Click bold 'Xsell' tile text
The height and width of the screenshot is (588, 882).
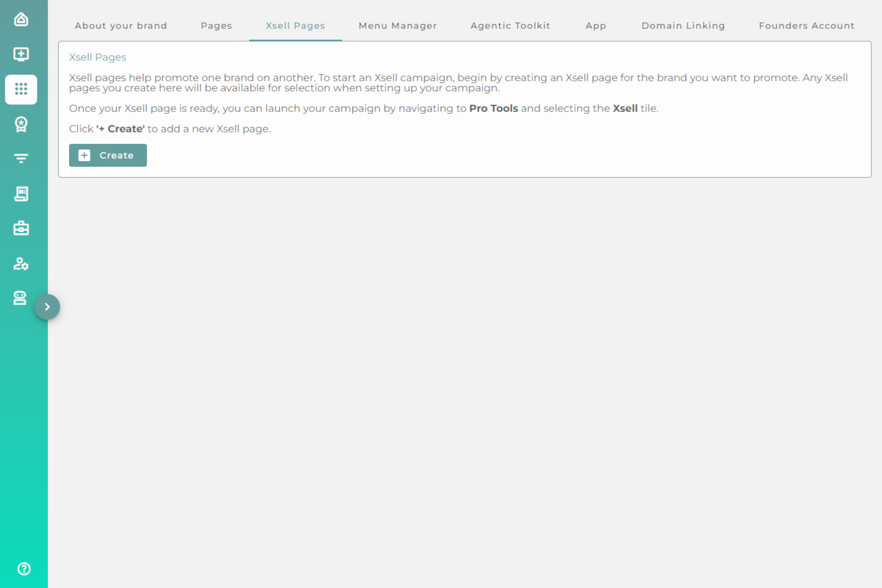(625, 108)
